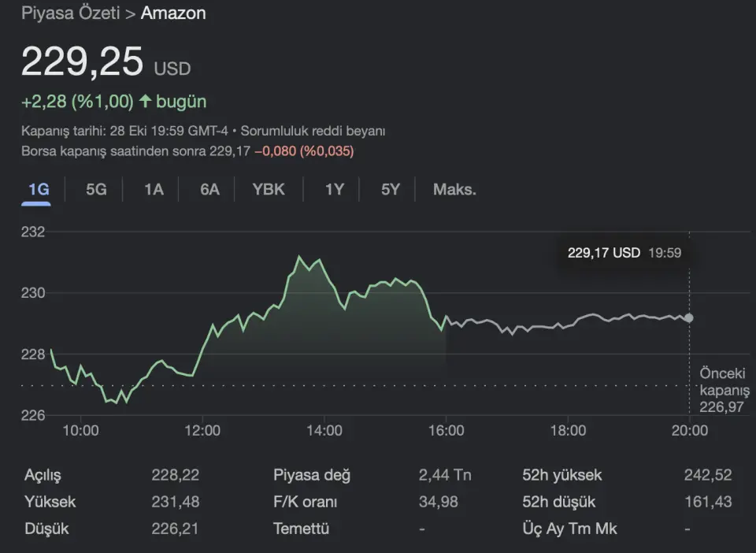Open the Sorumluluk reddi beyanı link
The image size is (756, 553).
[313, 131]
